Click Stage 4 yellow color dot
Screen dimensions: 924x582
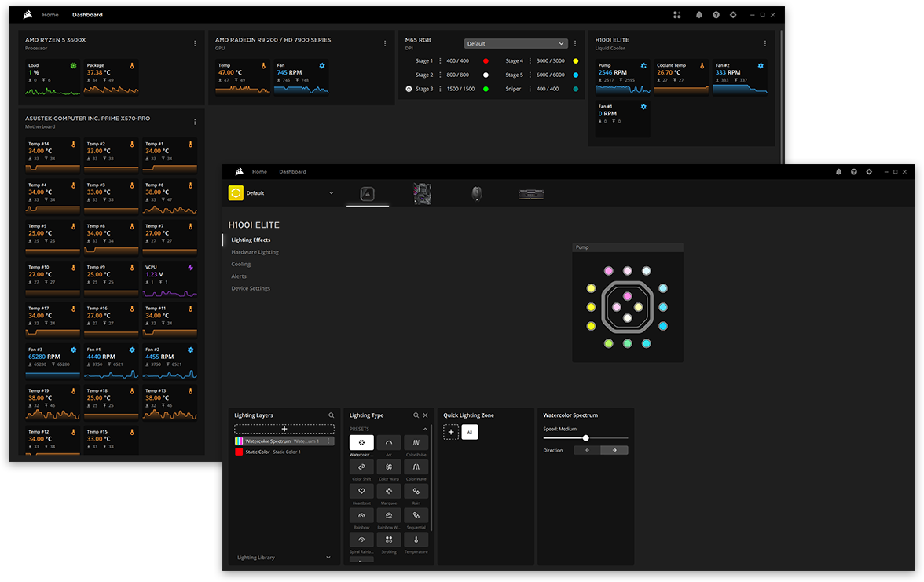(x=576, y=60)
